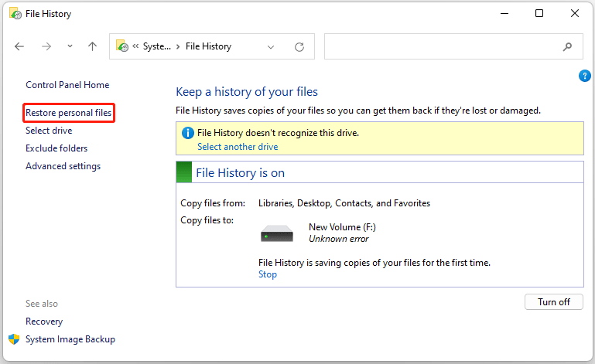Click the 'New Volume (F:)' label
Viewport: 595px width, 364px height.
(342, 227)
